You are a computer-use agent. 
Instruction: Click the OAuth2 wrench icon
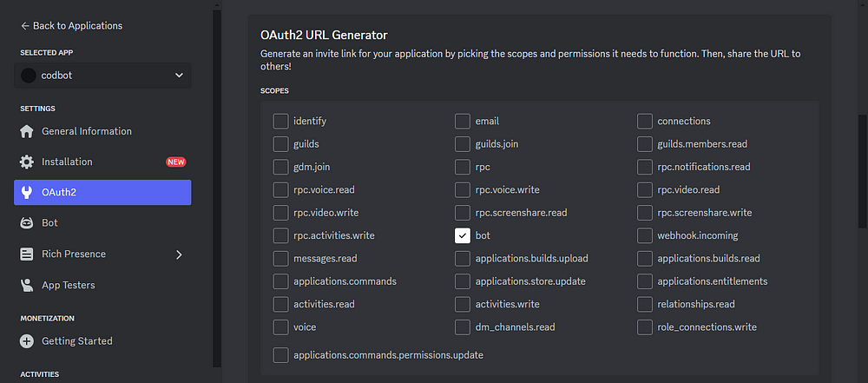coord(27,192)
